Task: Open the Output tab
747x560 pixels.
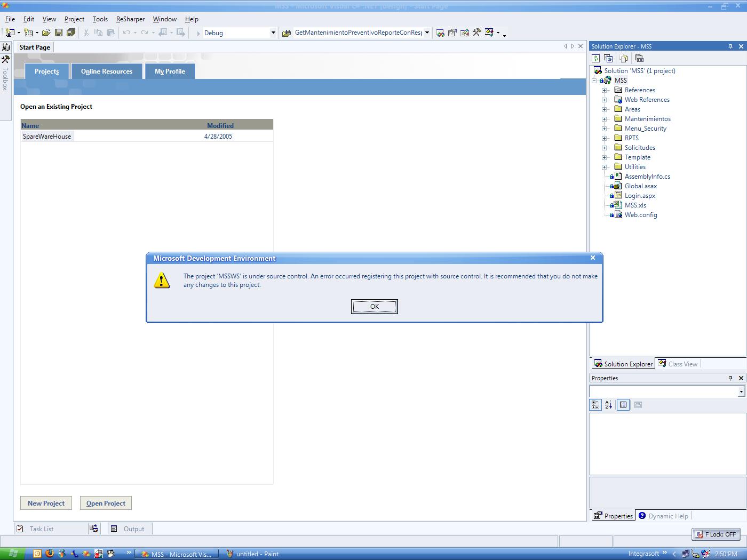Action: [x=130, y=529]
